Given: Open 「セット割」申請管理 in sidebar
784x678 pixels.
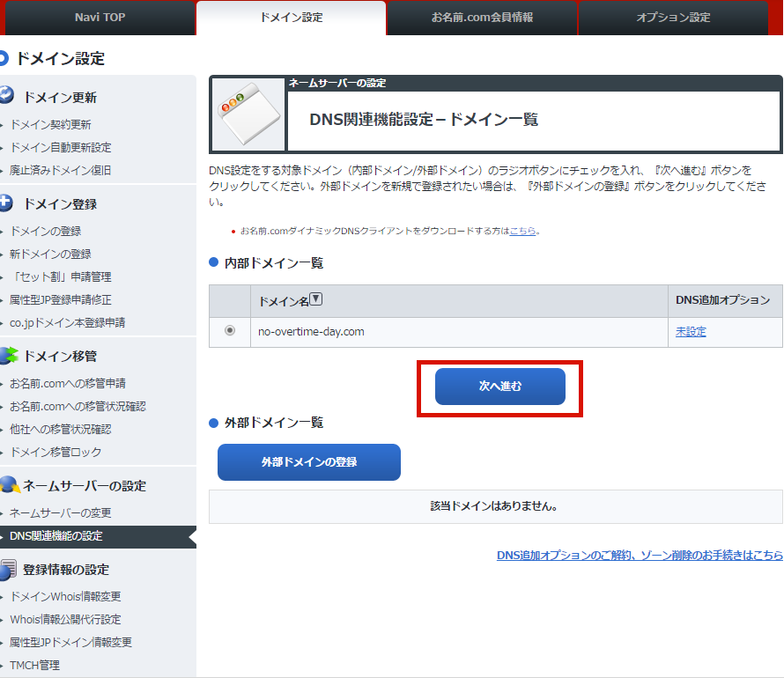Looking at the screenshot, I should click(61, 276).
